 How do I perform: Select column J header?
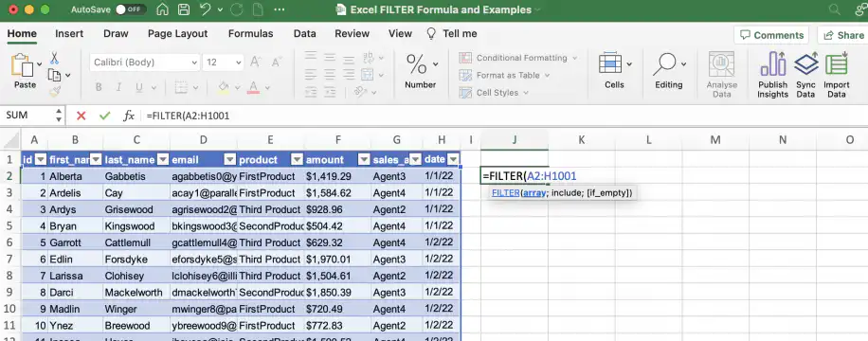[515, 140]
